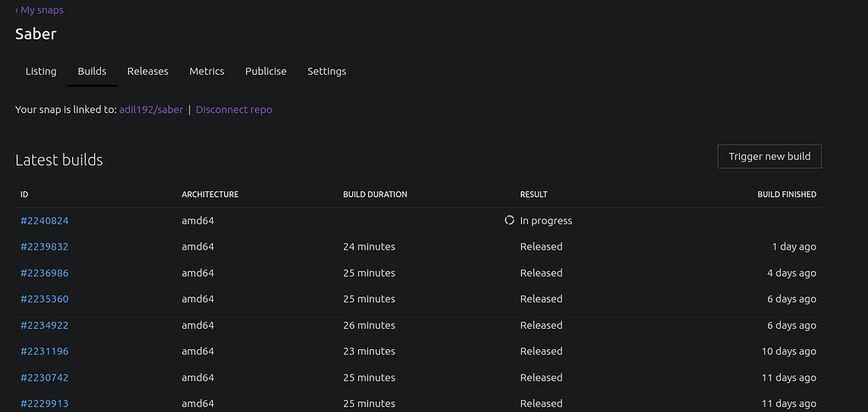Image resolution: width=868 pixels, height=412 pixels.
Task: Click the In progress result text
Action: 546,221
